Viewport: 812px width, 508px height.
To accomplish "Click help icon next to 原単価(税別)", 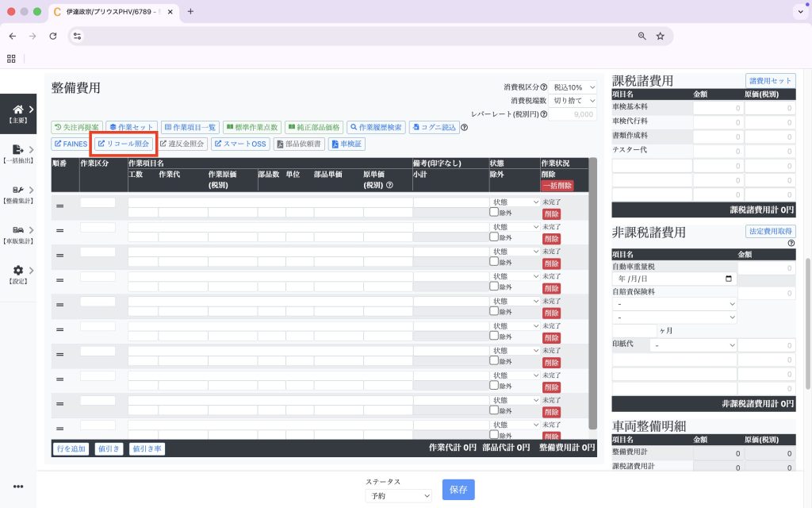I will tap(389, 185).
